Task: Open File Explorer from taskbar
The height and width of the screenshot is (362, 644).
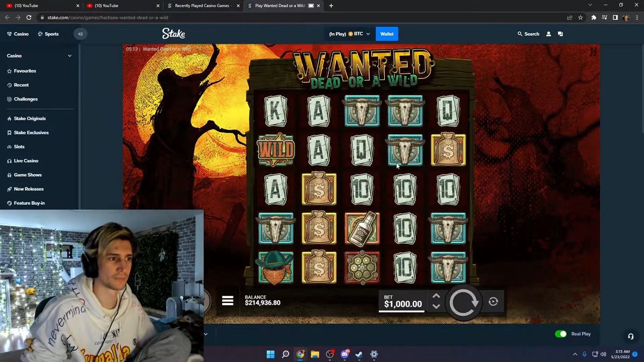Action: [315, 354]
